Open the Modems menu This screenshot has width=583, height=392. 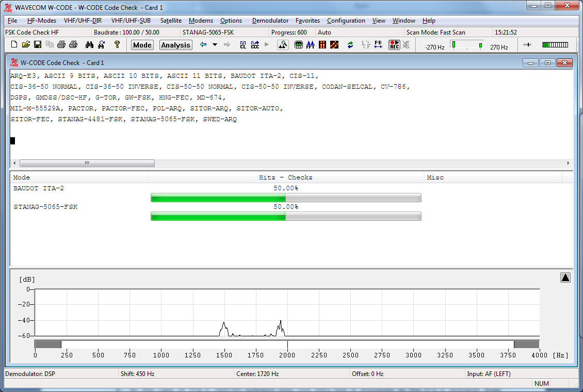pyautogui.click(x=201, y=21)
